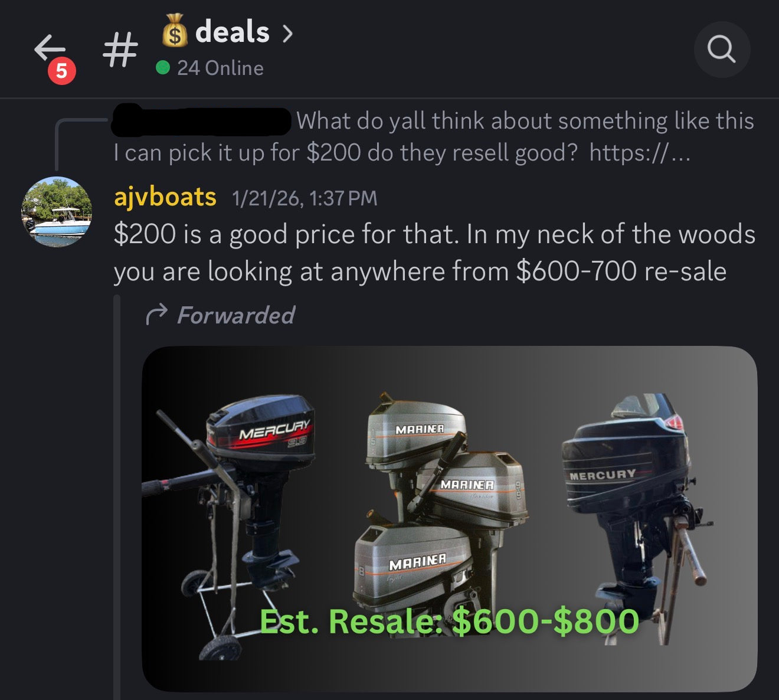
Task: Tap the back arrow icon
Action: click(50, 48)
